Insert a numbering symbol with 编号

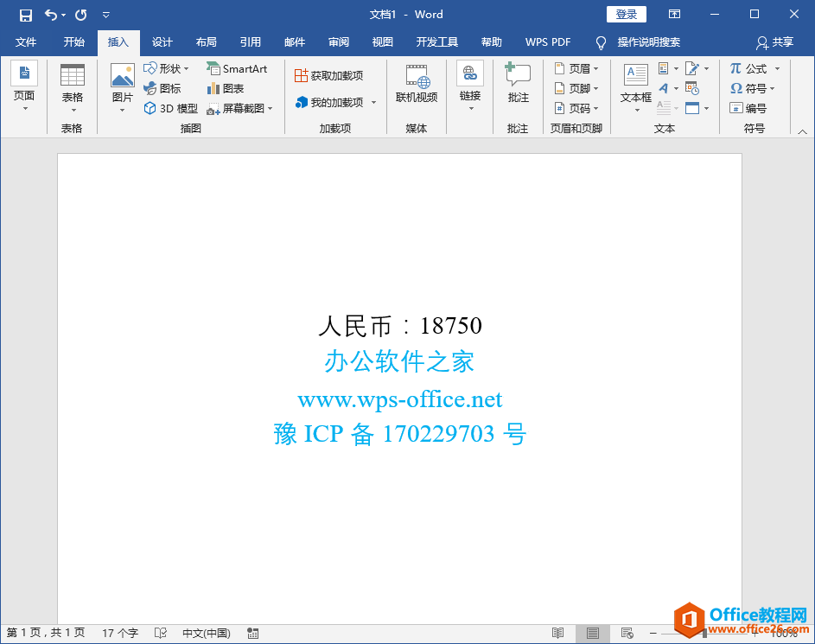click(x=748, y=108)
